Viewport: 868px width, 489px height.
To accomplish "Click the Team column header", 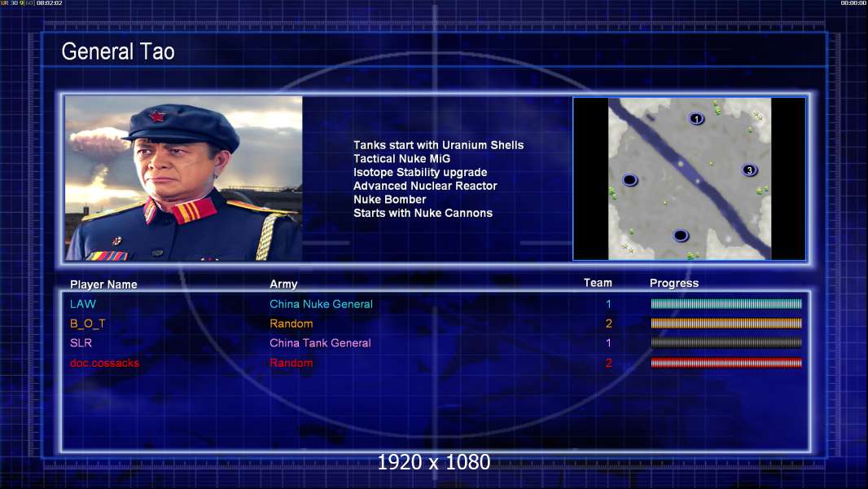I will [598, 283].
